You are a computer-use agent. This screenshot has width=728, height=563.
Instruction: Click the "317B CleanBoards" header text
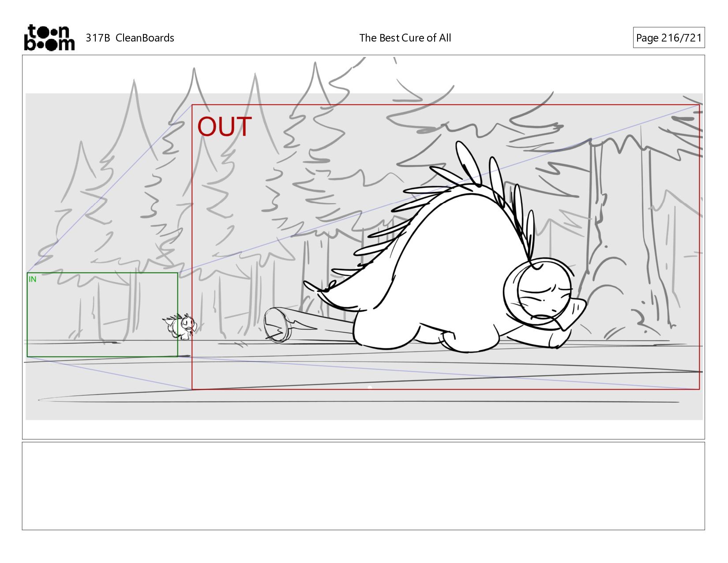coord(130,38)
